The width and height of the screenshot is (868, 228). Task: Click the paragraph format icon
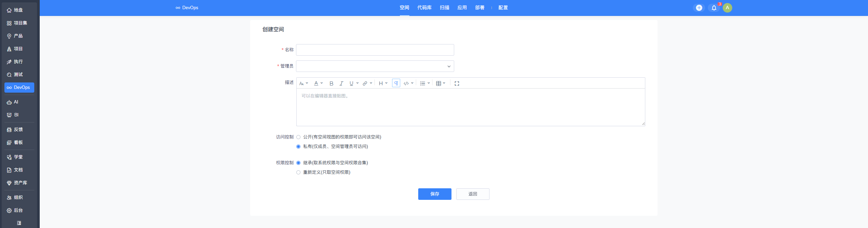(x=396, y=83)
